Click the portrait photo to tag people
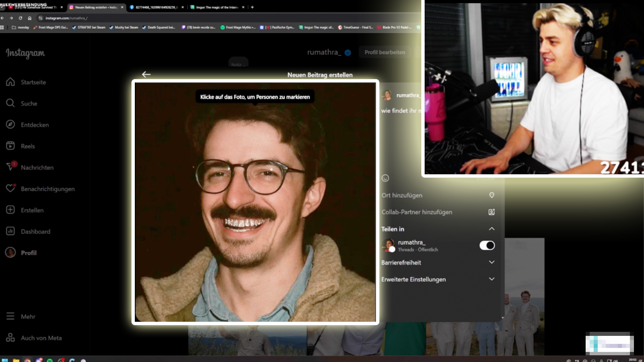The image size is (644, 362). click(255, 202)
